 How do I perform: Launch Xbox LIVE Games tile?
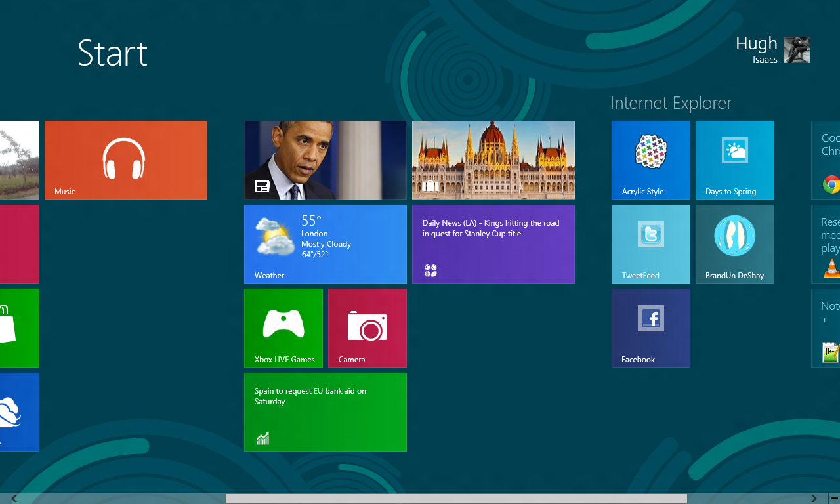[283, 328]
